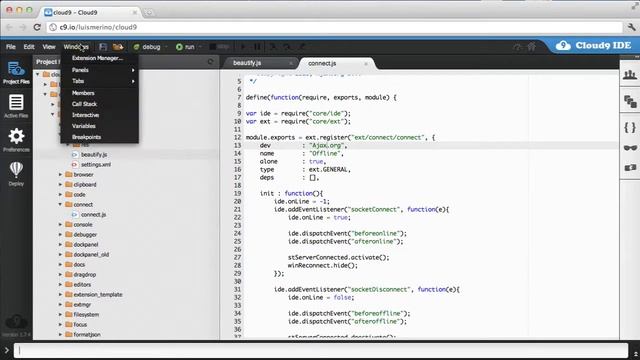
Task: Open the Project Files sidebar panel
Action: click(16, 73)
